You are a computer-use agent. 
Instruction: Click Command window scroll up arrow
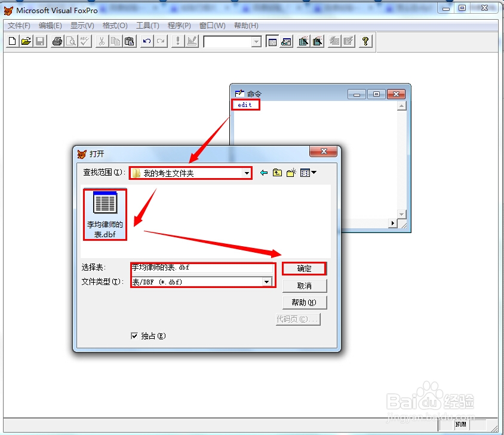tap(401, 106)
